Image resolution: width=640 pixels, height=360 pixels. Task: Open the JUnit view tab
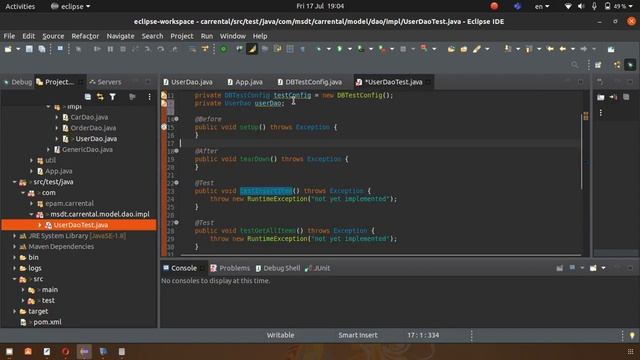click(x=318, y=268)
